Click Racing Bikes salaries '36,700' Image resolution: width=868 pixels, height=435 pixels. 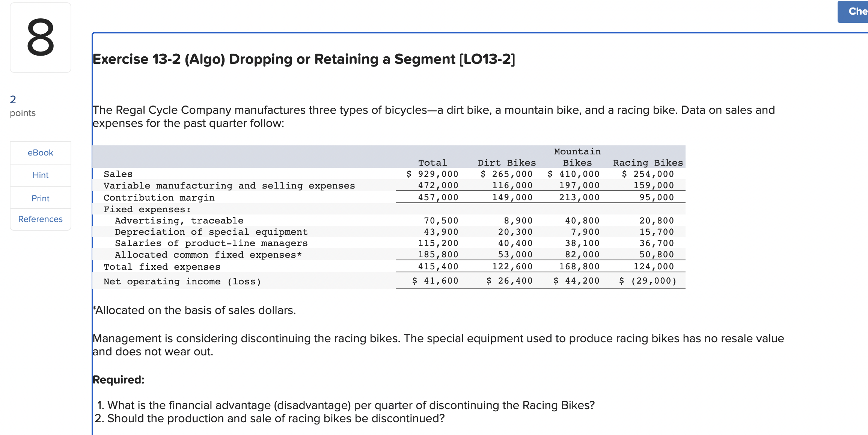(657, 243)
